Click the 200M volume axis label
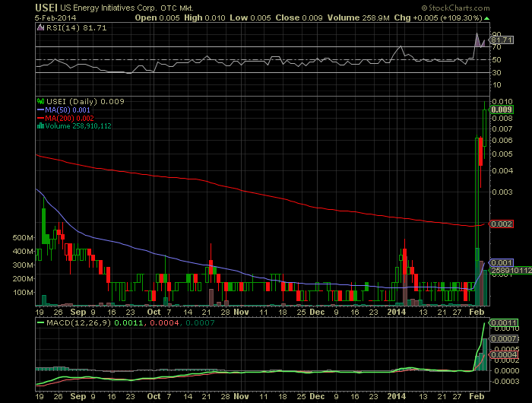 (23, 279)
